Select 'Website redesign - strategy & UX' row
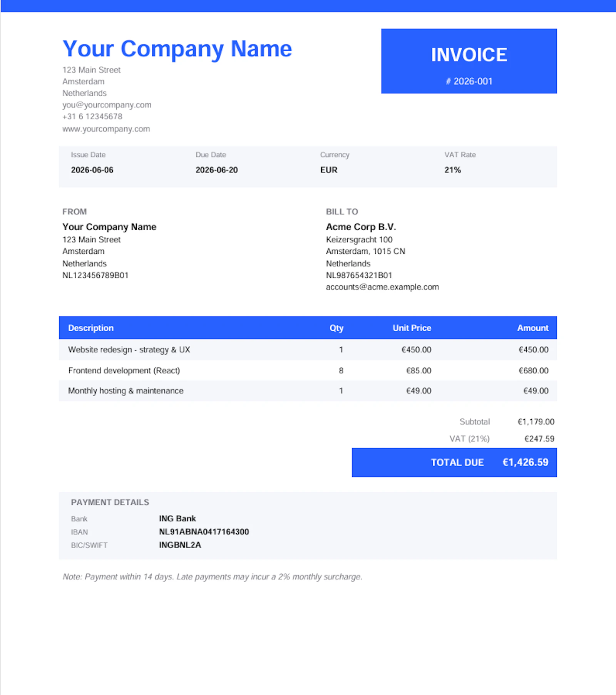The image size is (616, 695). (308, 350)
